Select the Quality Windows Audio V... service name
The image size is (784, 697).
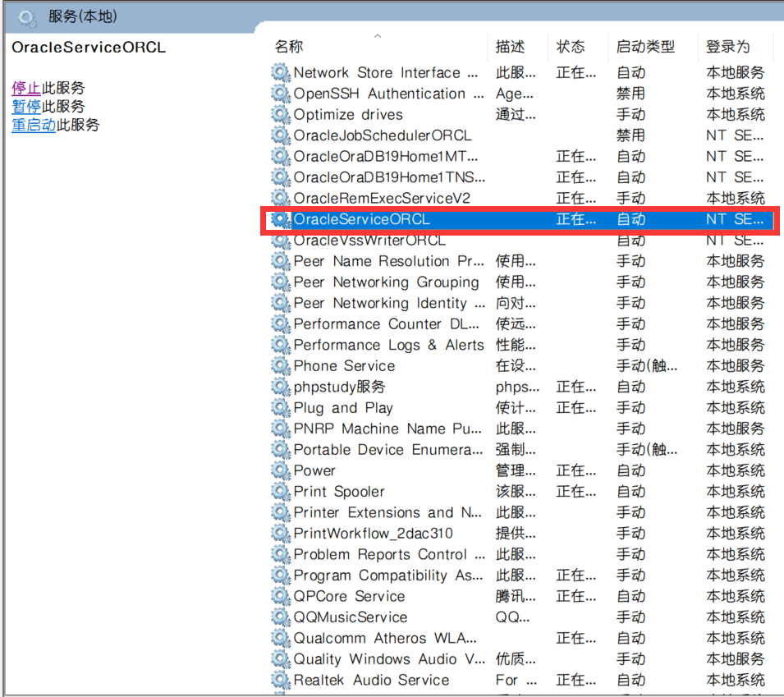click(x=389, y=659)
